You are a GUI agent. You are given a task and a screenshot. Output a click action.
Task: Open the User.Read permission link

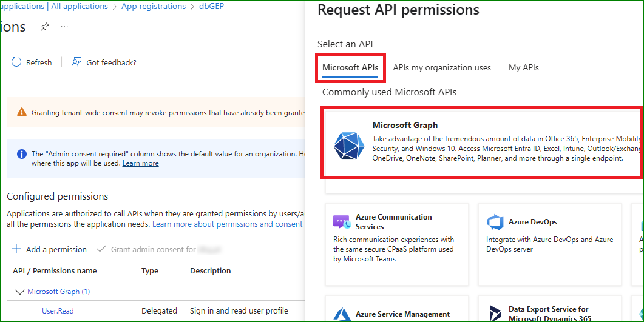pyautogui.click(x=58, y=311)
